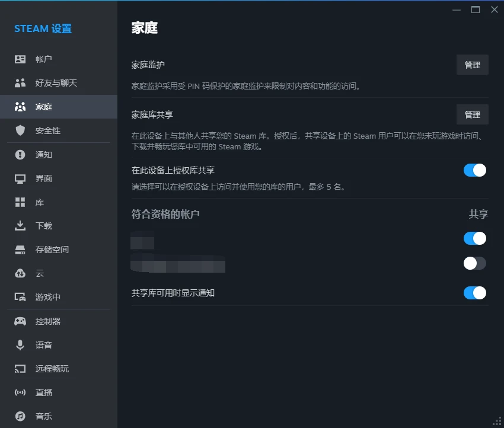Click the 控制器 gamepad icon
Viewport: 504px width, 428px height.
point(20,321)
